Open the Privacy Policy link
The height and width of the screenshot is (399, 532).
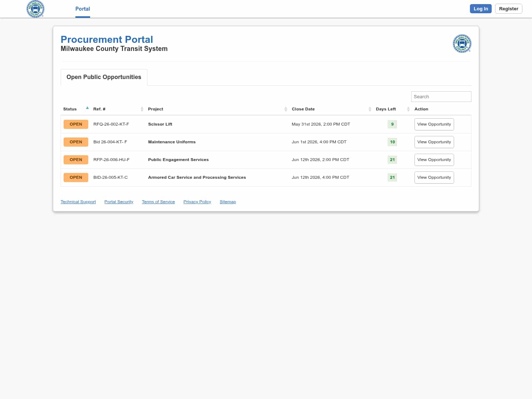(x=197, y=202)
